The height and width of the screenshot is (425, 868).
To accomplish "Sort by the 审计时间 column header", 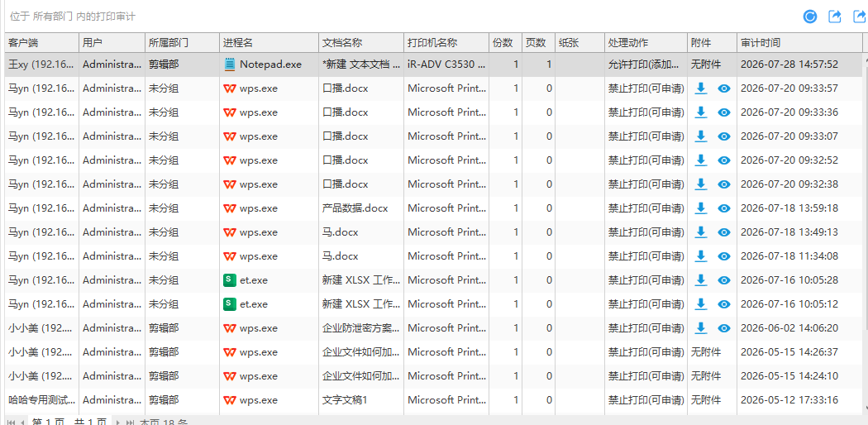I will click(800, 43).
